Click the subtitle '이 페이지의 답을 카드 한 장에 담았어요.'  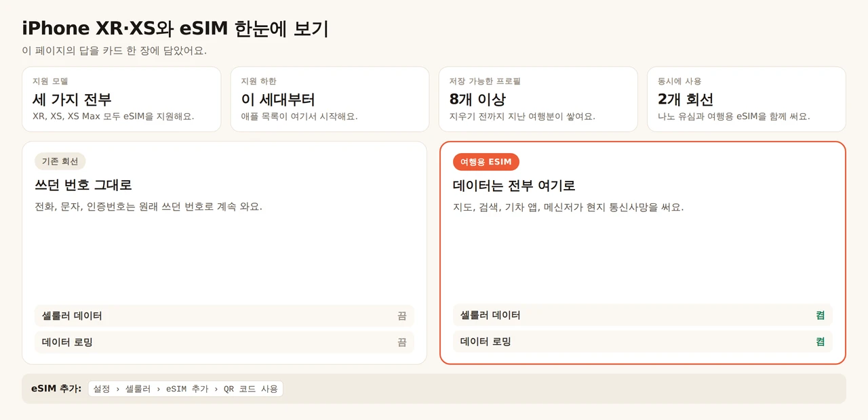[114, 51]
